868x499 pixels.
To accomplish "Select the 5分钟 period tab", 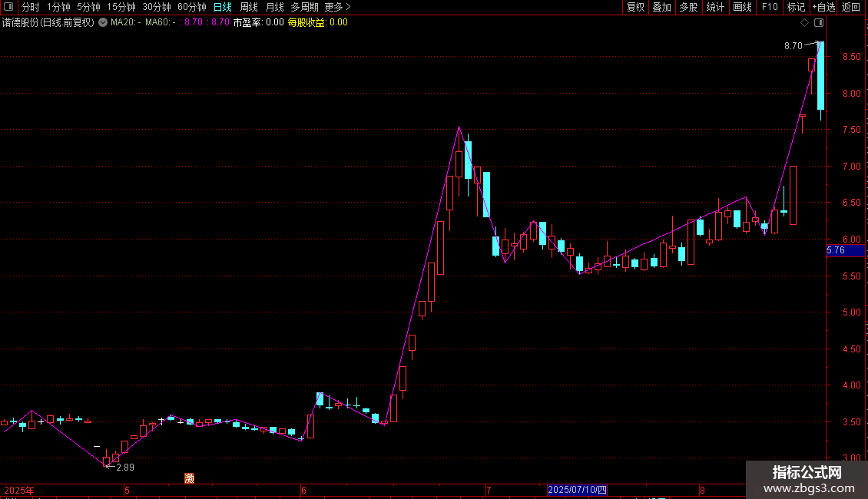I will (x=88, y=7).
